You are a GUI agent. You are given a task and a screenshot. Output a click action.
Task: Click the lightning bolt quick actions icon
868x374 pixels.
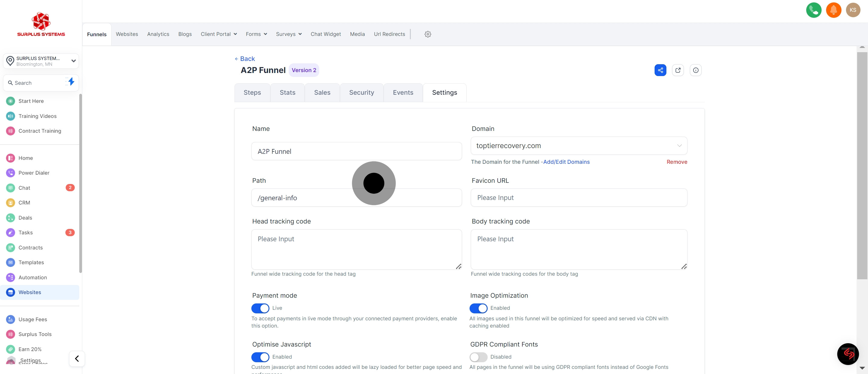(x=71, y=82)
